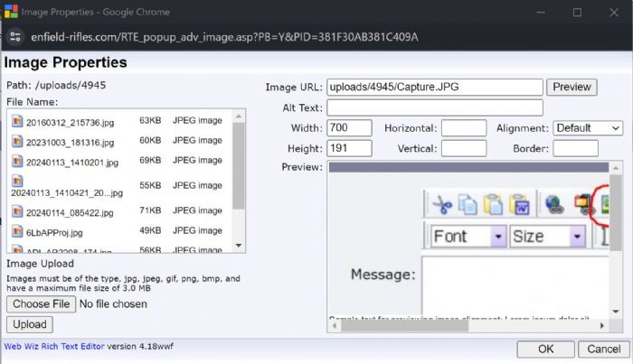Screen dimensions: 633x364
Task: Click the JPEG icon for 20160312_215736.jpg
Action: click(18, 121)
